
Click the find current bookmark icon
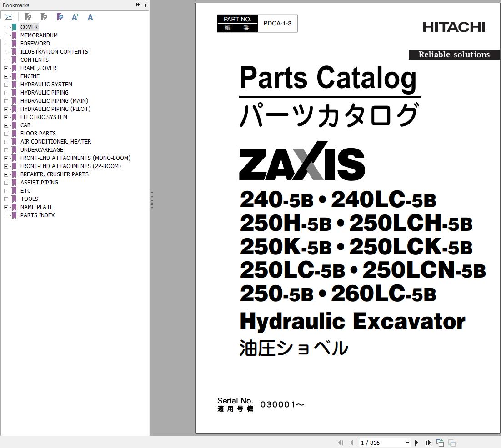(60, 17)
